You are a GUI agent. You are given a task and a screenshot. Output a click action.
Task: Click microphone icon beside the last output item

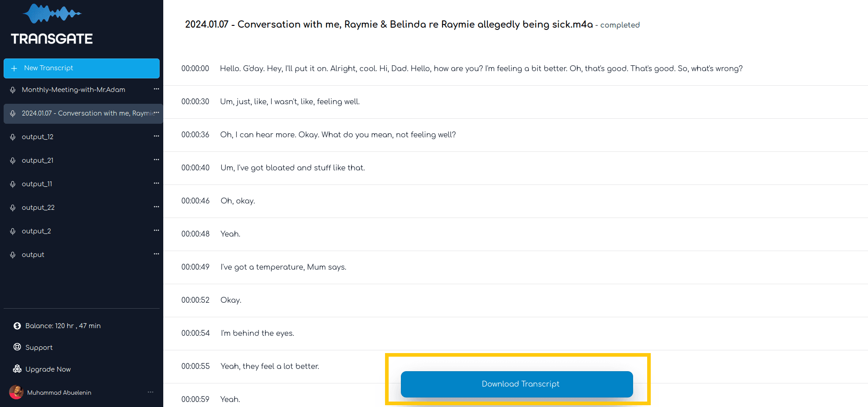[x=13, y=255]
